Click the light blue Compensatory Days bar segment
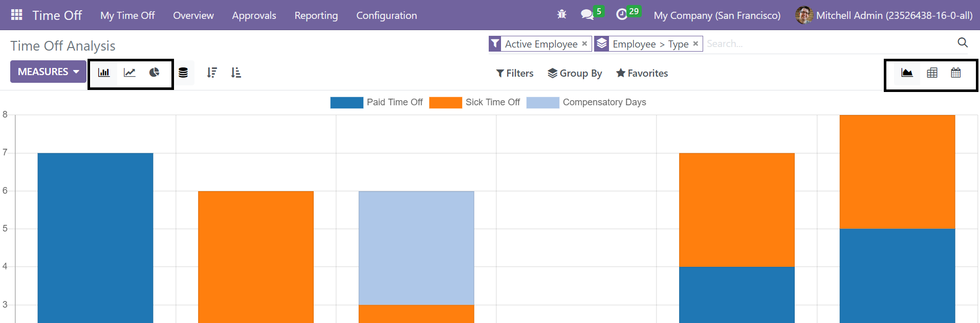Screen dimensions: 980x323 click(x=416, y=248)
